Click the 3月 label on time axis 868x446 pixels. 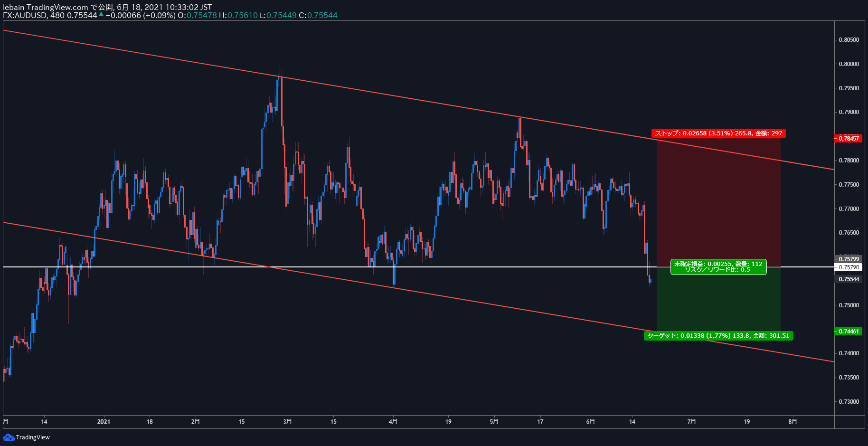click(x=287, y=422)
